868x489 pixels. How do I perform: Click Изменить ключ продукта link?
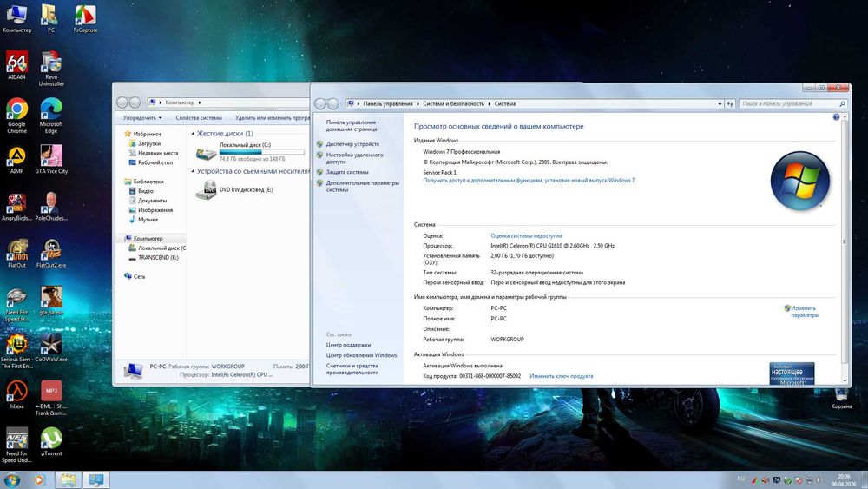[x=561, y=376]
